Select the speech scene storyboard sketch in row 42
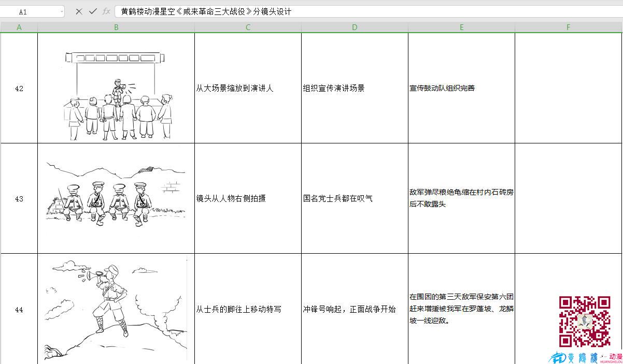623x364 pixels. [118, 95]
